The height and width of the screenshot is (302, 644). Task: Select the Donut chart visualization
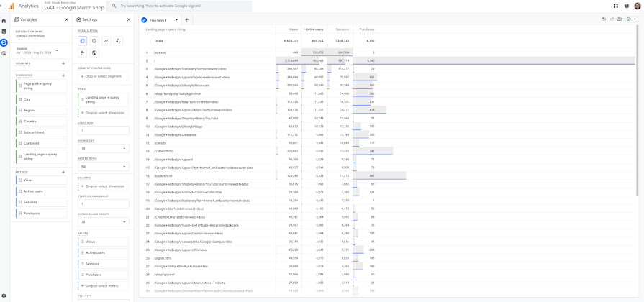94,40
